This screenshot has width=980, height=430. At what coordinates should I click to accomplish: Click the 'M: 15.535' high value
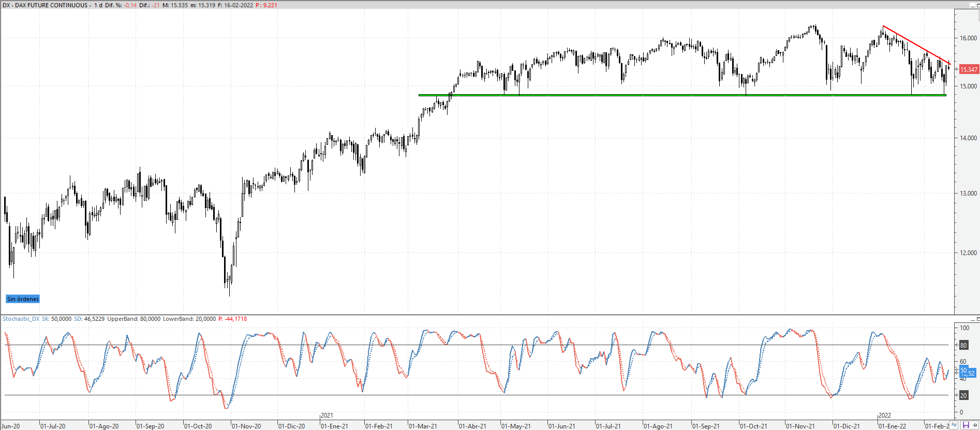[175, 5]
